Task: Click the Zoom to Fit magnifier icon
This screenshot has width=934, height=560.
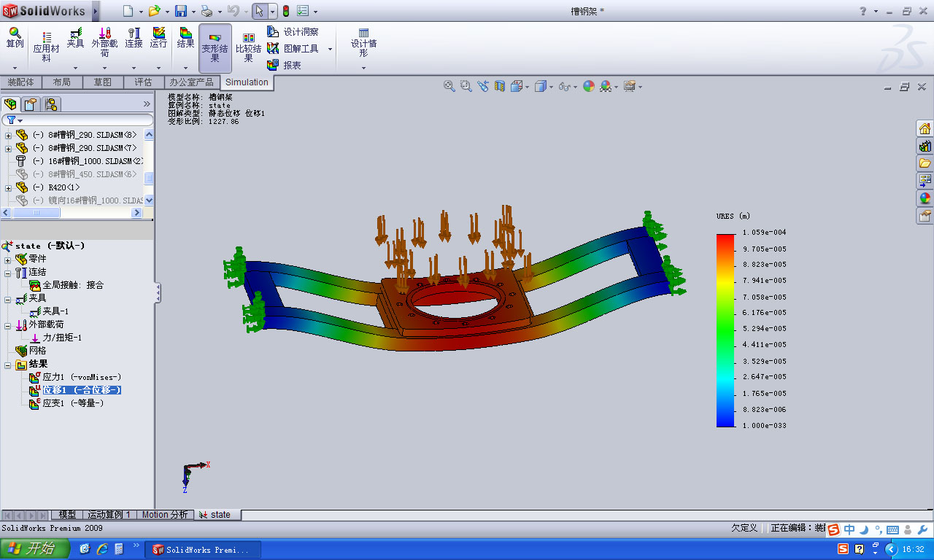Action: point(449,86)
